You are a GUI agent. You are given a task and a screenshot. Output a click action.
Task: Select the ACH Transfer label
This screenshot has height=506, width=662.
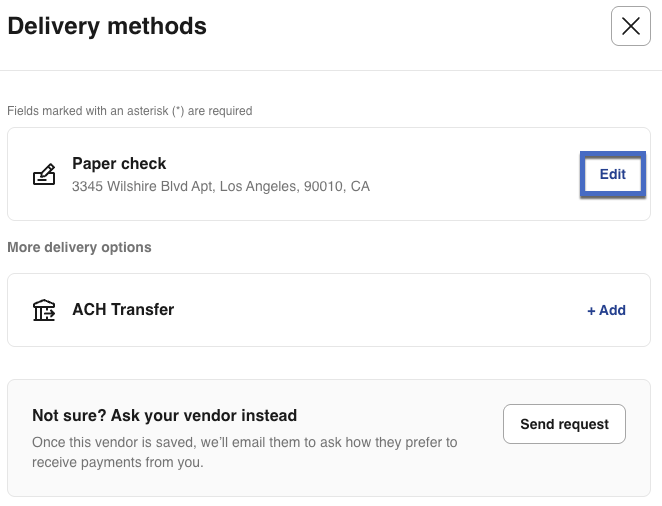click(x=123, y=310)
